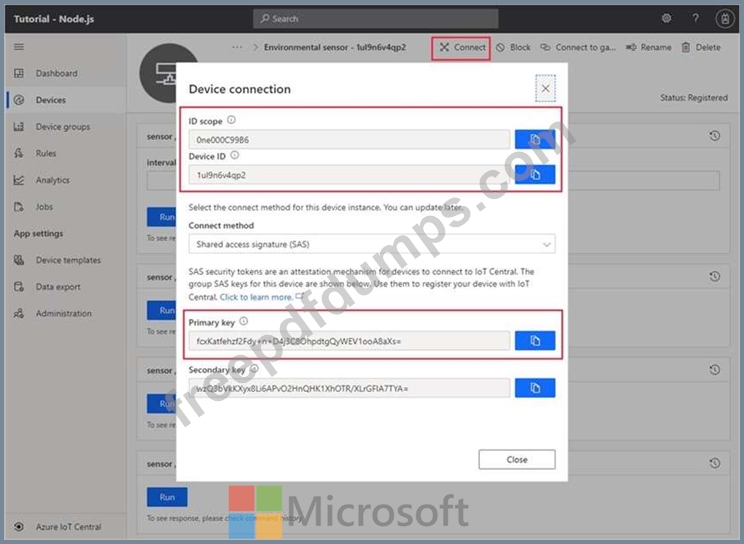
Task: Close the Device connection dialog with X
Action: click(545, 88)
